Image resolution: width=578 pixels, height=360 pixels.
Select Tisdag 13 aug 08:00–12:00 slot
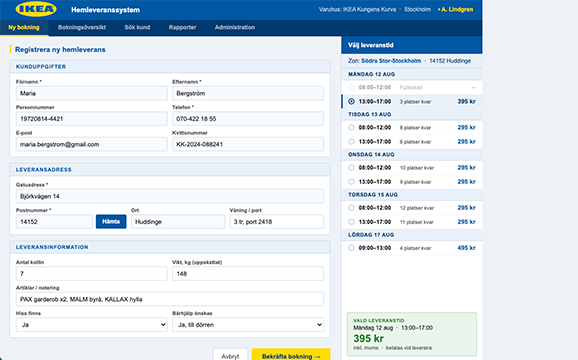412,127
